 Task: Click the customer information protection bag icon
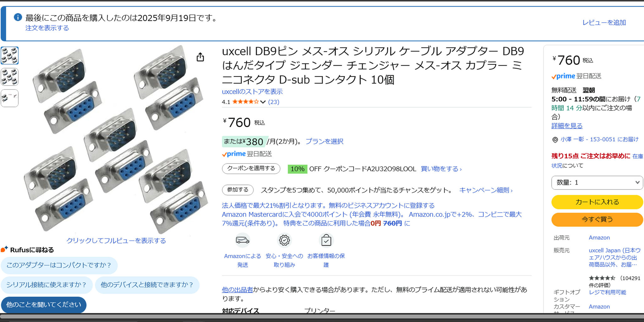pos(326,241)
